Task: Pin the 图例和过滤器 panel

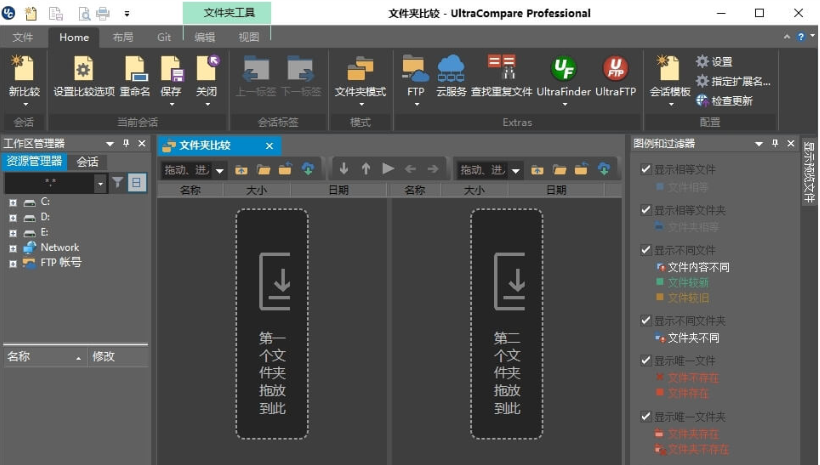Action: 775,143
